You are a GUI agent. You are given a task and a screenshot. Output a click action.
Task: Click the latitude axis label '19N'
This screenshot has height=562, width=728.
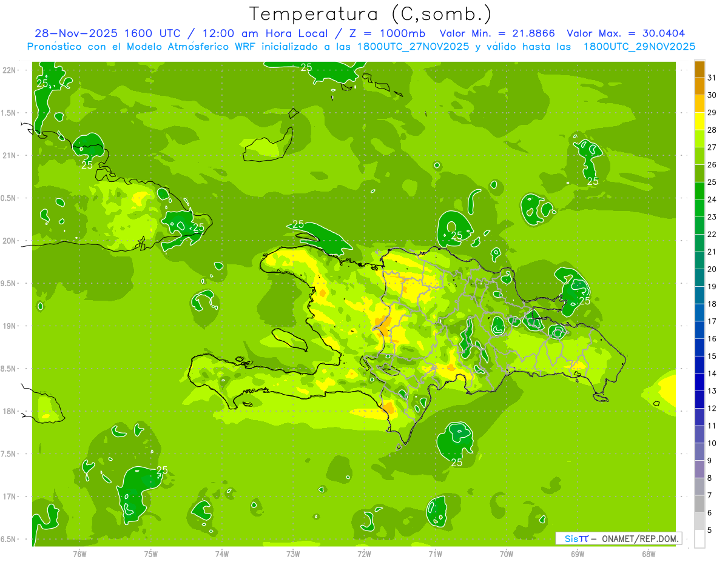click(10, 326)
